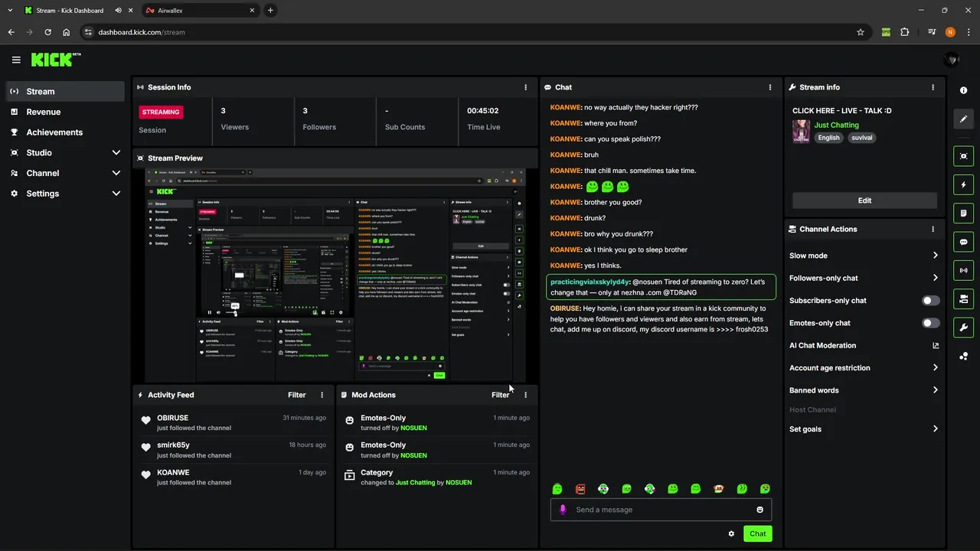The image size is (980, 551).
Task: Open Mod Actions three-dot menu
Action: point(525,395)
